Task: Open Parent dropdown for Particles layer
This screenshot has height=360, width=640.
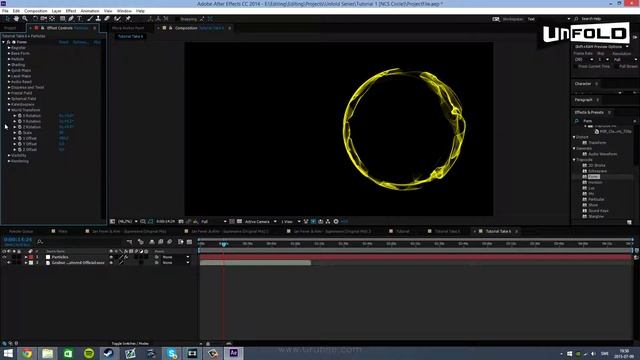Action: click(176, 257)
